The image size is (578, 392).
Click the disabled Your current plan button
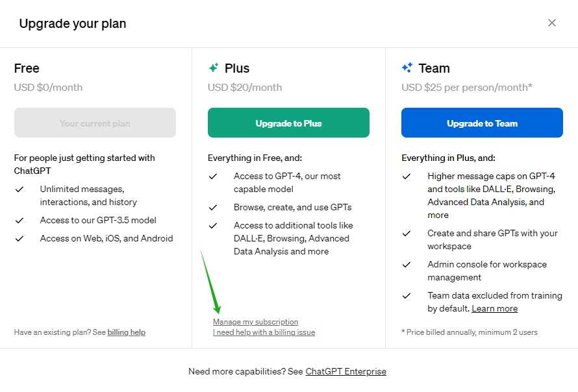(x=95, y=122)
